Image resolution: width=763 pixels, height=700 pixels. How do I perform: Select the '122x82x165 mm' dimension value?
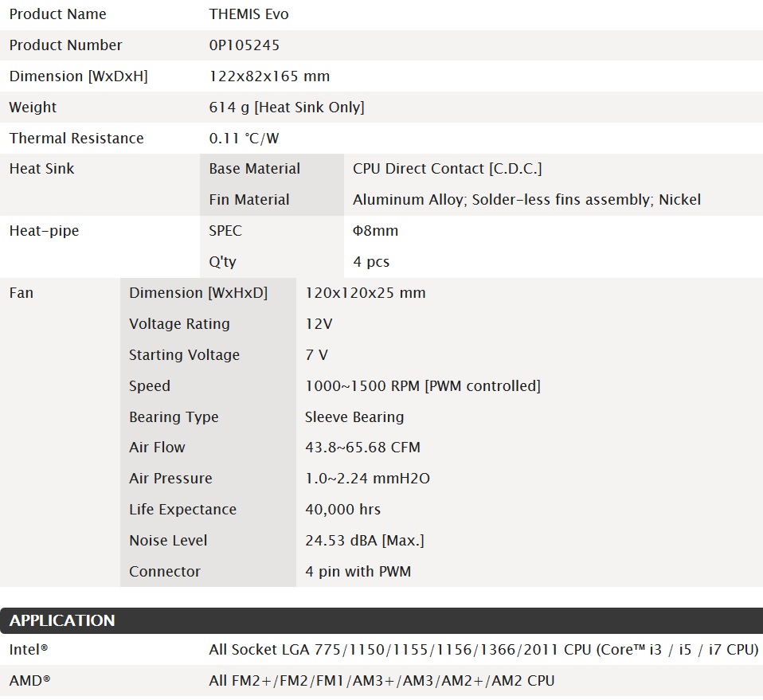tap(269, 76)
